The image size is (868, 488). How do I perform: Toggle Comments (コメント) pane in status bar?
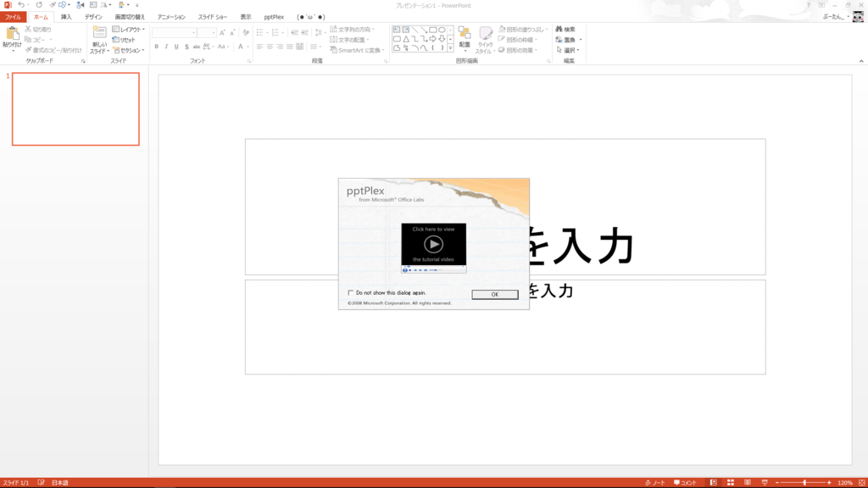pos(685,482)
